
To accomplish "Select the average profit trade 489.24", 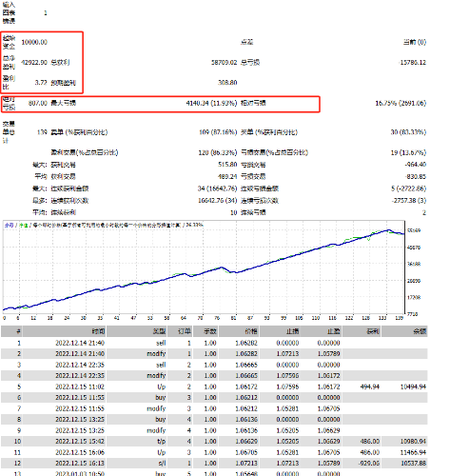I will pyautogui.click(x=227, y=176).
